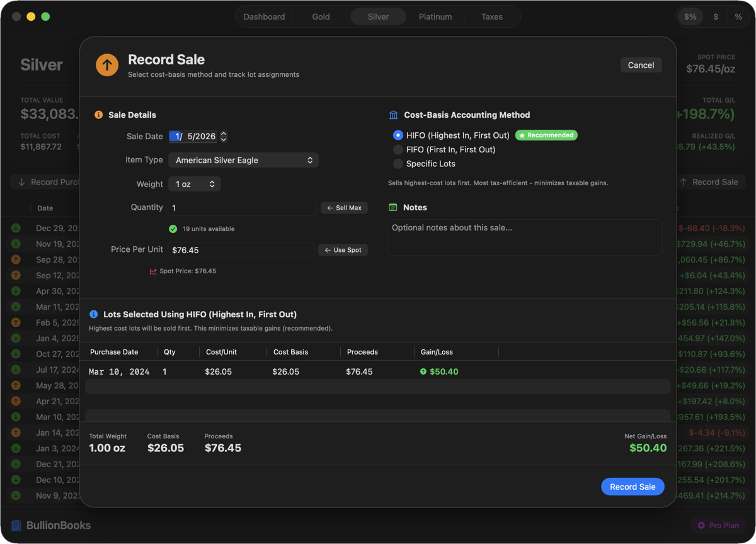Open the Gold tab
This screenshot has width=756, height=544.
pos(321,17)
